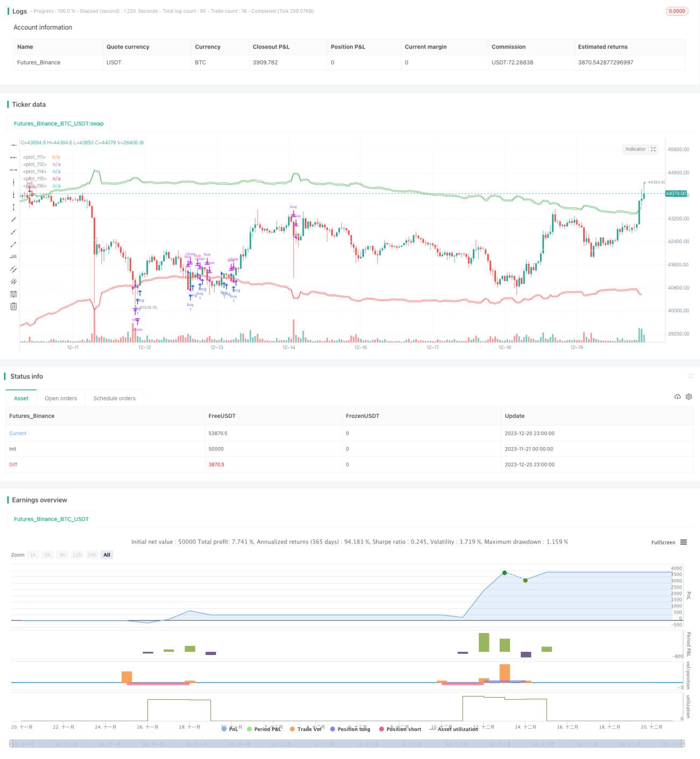The width and height of the screenshot is (700, 759).
Task: Click the FullScreen button on earnings chart
Action: pos(663,542)
